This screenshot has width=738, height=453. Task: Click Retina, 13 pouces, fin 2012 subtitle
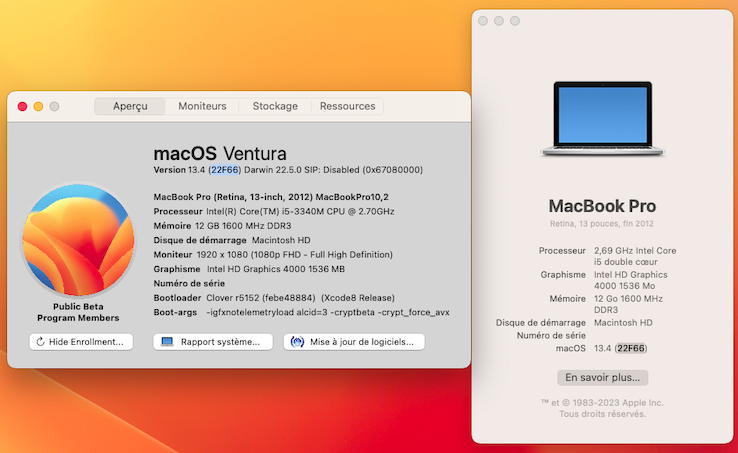(x=602, y=224)
